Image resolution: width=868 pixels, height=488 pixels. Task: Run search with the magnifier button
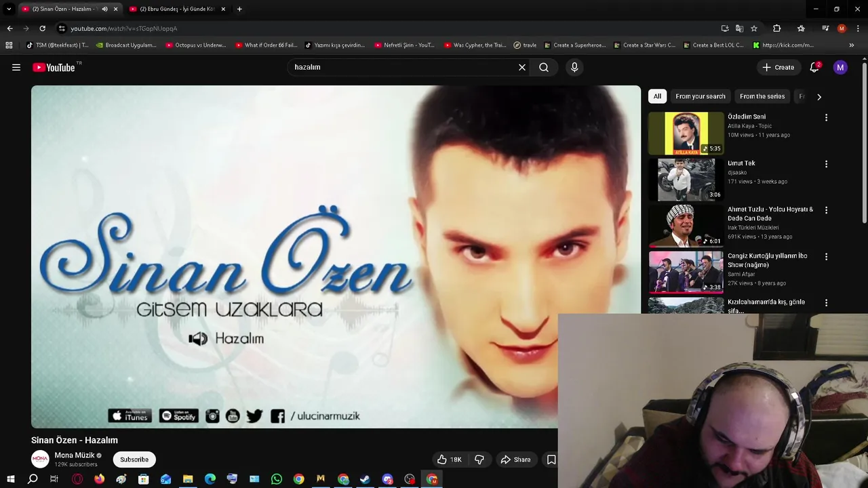pos(544,67)
